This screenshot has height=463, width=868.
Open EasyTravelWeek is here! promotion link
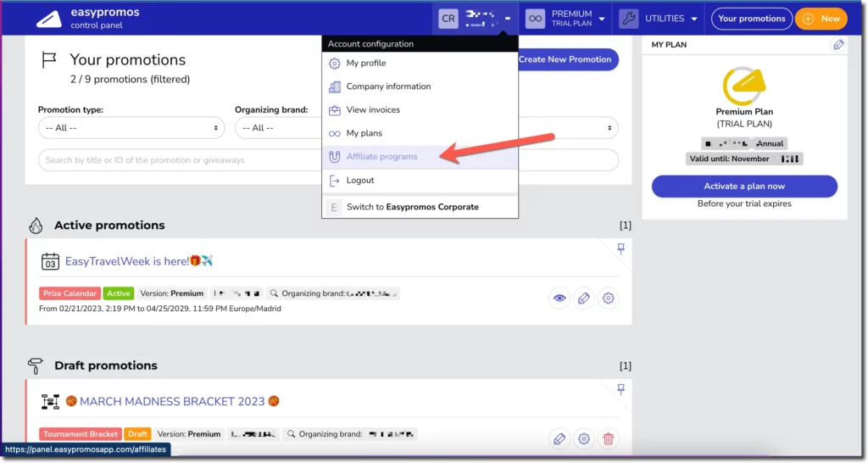pyautogui.click(x=139, y=261)
